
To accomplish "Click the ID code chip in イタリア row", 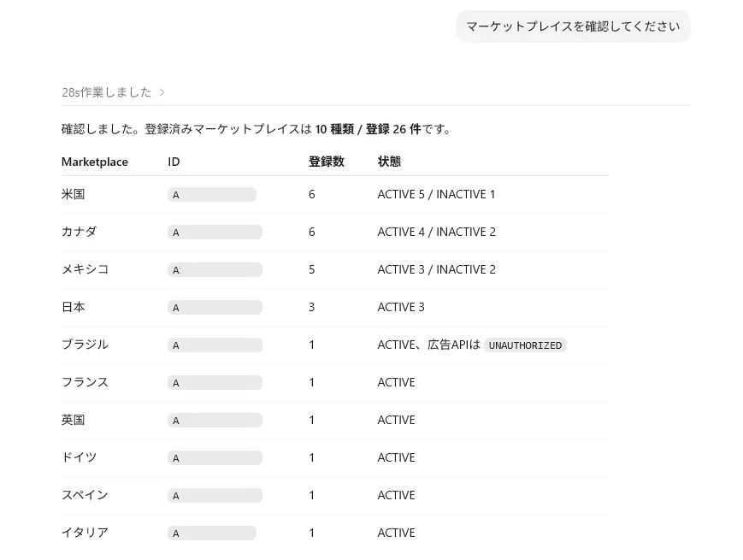I will (x=212, y=533).
